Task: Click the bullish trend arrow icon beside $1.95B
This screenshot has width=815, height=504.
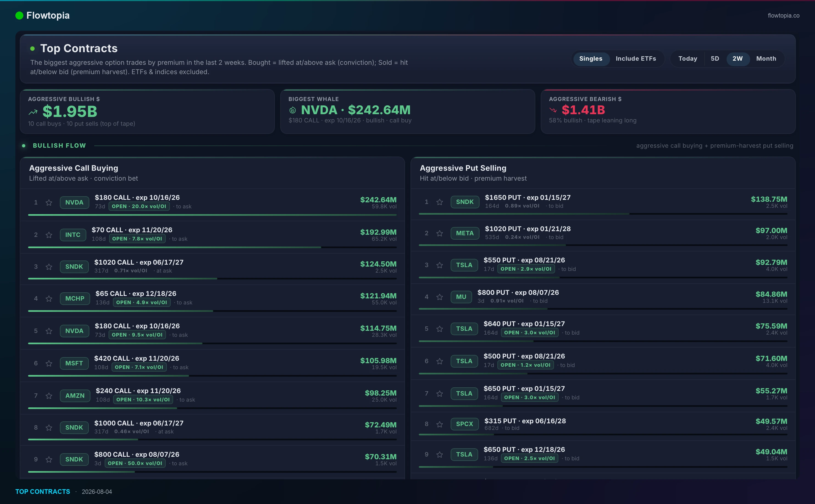Action: coord(33,112)
